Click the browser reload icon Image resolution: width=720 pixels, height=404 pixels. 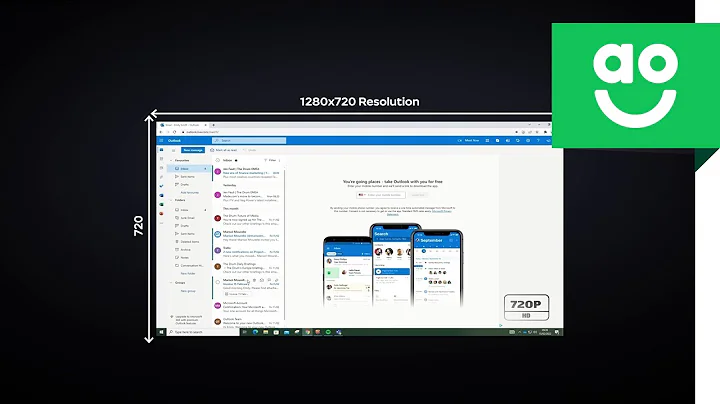pos(174,132)
